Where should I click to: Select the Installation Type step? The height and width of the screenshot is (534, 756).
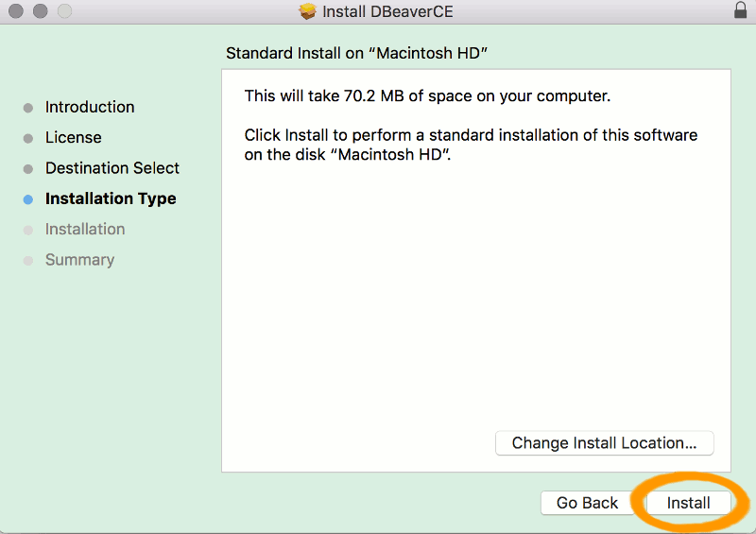click(x=111, y=198)
